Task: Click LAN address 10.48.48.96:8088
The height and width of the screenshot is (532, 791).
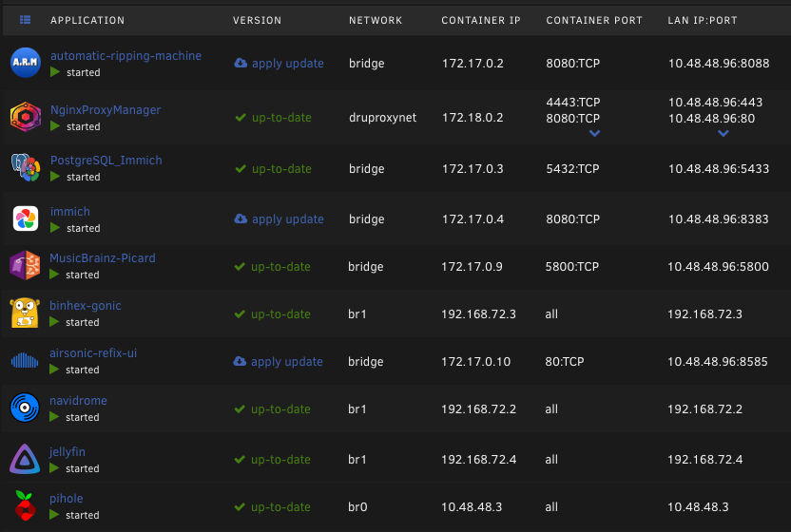Action: tap(719, 63)
